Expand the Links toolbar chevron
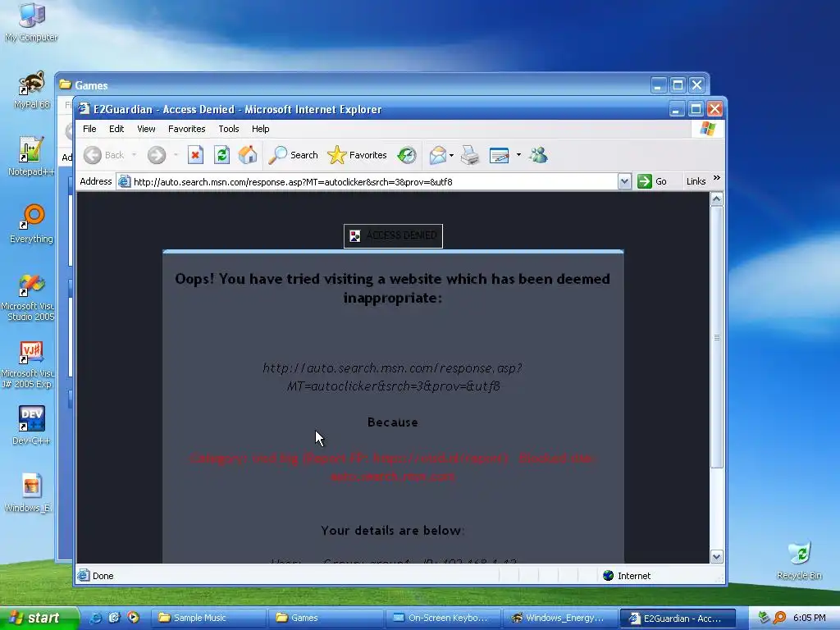This screenshot has width=840, height=630. pyautogui.click(x=717, y=178)
